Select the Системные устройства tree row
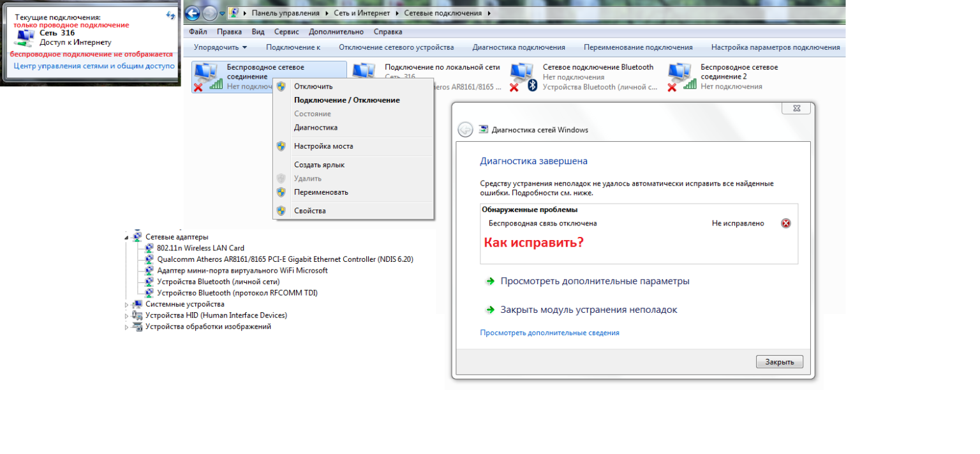 click(184, 305)
